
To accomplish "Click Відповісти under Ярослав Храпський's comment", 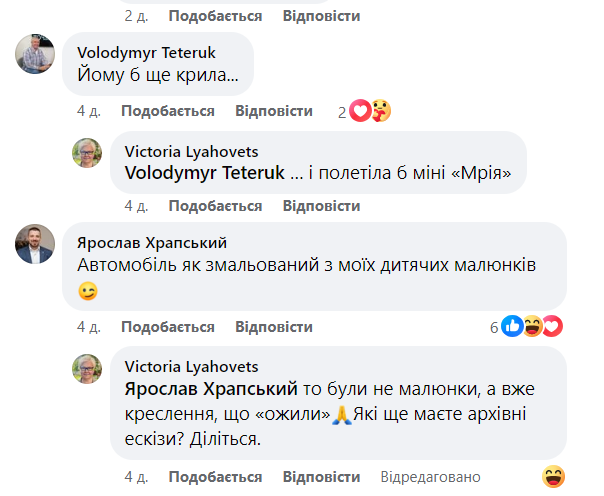I will [274, 327].
